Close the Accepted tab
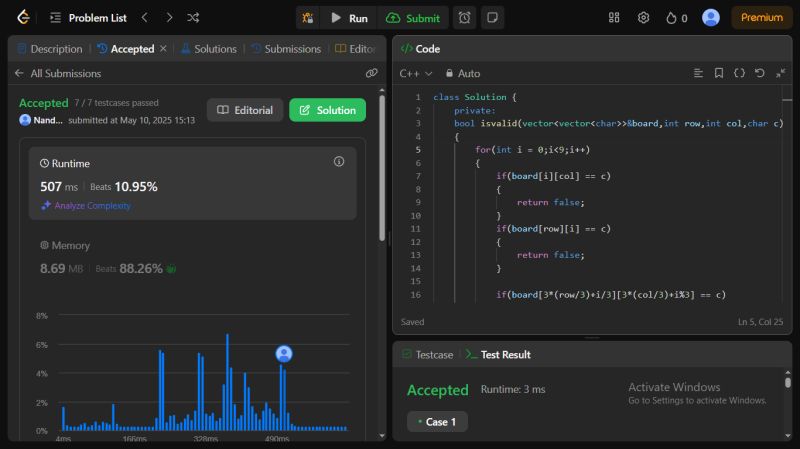Viewport: 800px width, 449px height. (163, 48)
